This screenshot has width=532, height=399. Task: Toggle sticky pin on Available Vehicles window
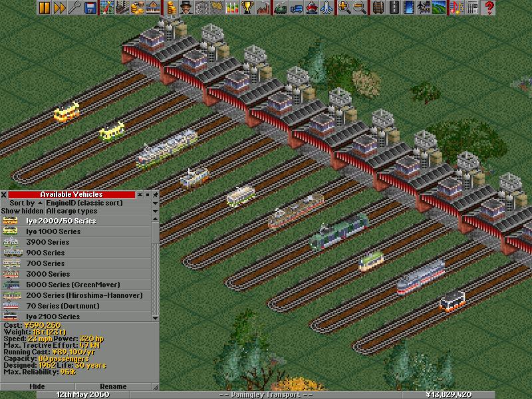pos(155,194)
